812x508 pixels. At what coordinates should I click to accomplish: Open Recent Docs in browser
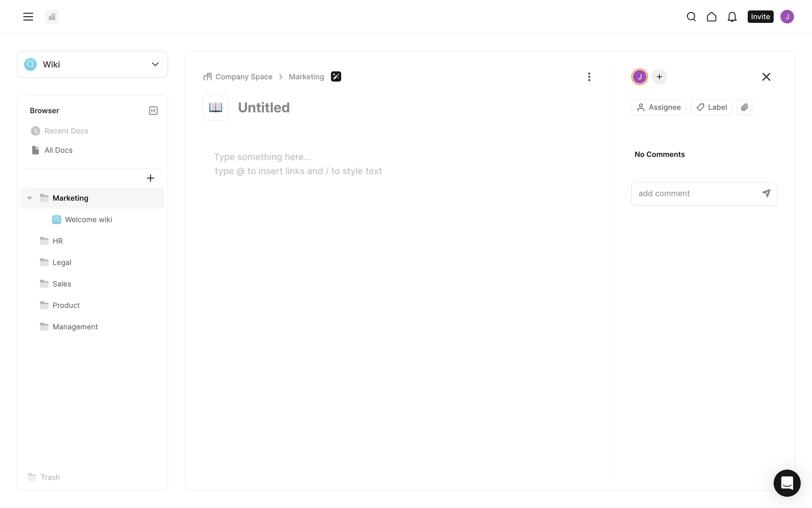point(66,131)
